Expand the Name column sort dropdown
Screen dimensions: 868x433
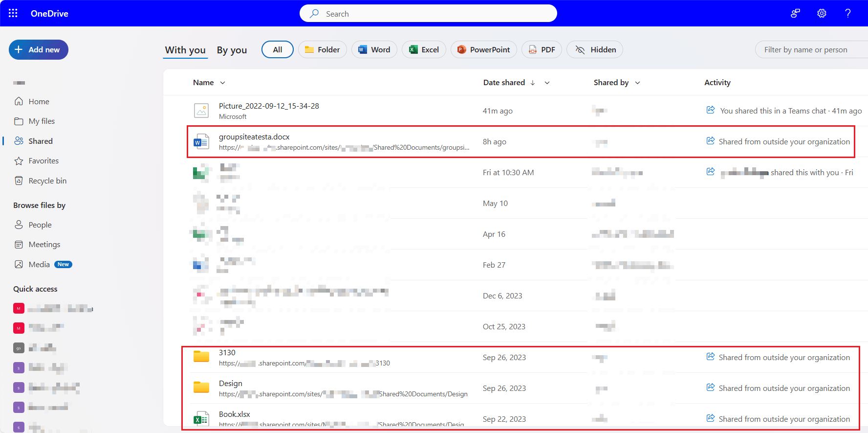(x=223, y=83)
